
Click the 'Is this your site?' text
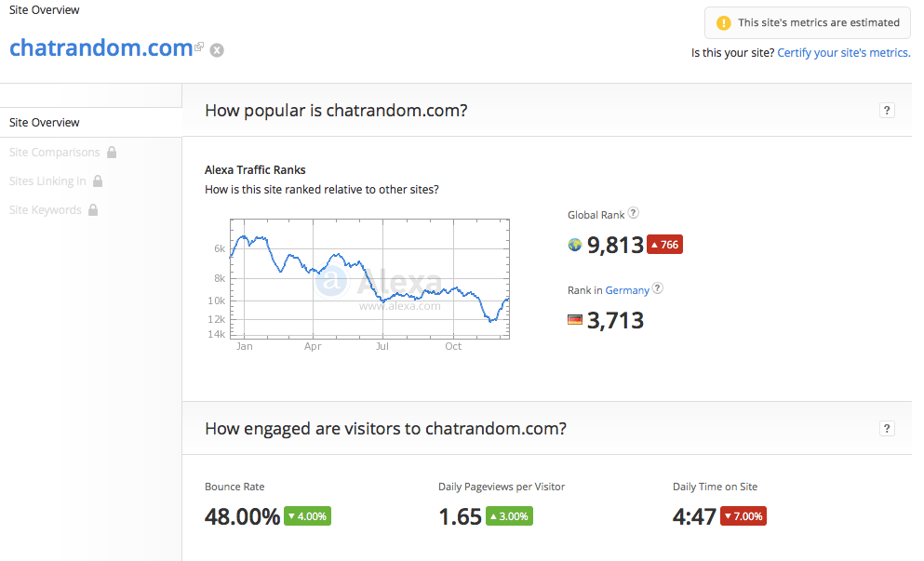point(732,52)
